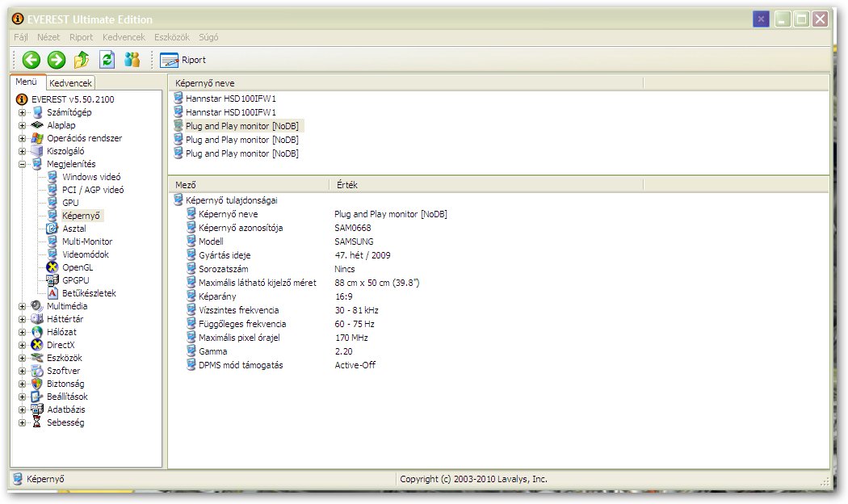This screenshot has width=848, height=504.
Task: Expand the Szoftver tree node
Action: tap(22, 372)
